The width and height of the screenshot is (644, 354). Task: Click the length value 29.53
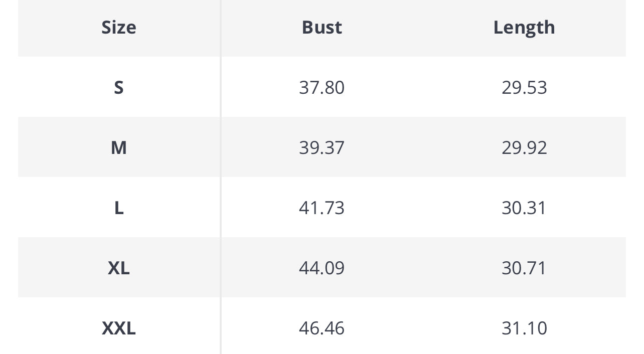[x=524, y=87]
